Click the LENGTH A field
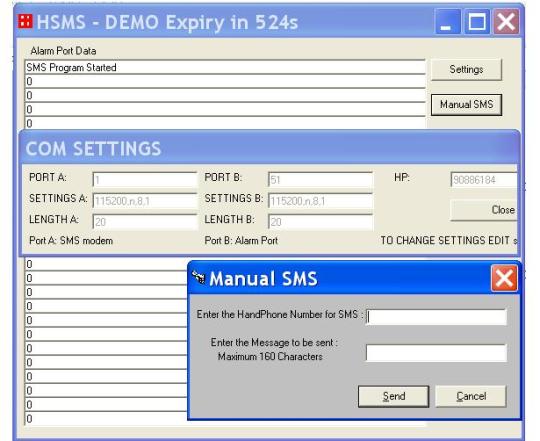This screenshot has height=441, width=540. [145, 222]
